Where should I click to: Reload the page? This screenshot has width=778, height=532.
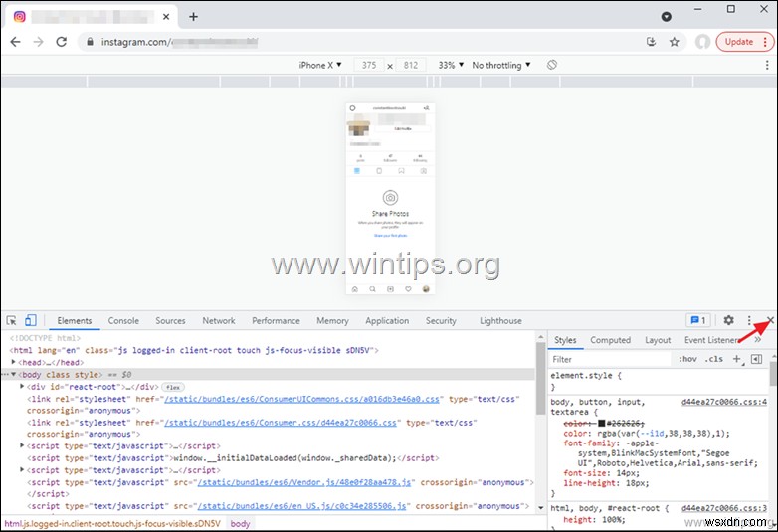click(x=61, y=42)
